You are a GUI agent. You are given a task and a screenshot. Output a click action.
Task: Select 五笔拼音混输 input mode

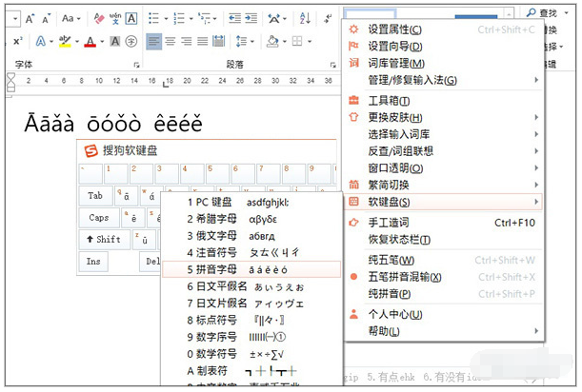click(404, 277)
